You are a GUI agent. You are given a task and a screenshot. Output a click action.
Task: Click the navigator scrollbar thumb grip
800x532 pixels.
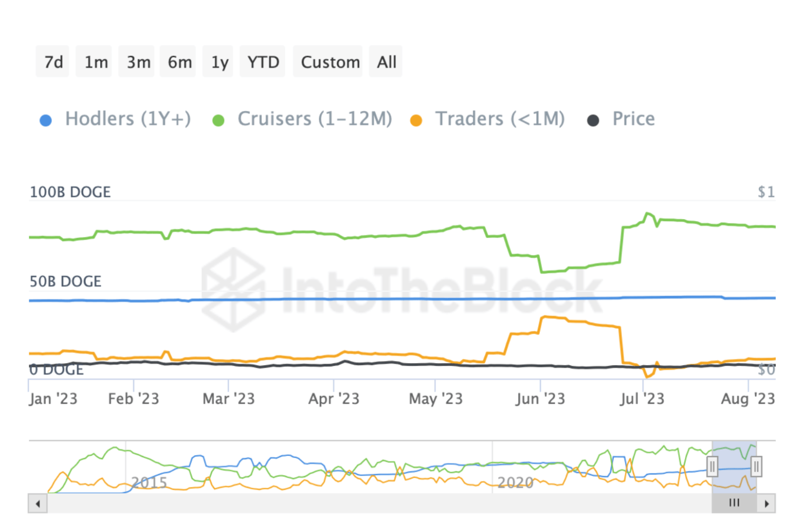tap(734, 503)
